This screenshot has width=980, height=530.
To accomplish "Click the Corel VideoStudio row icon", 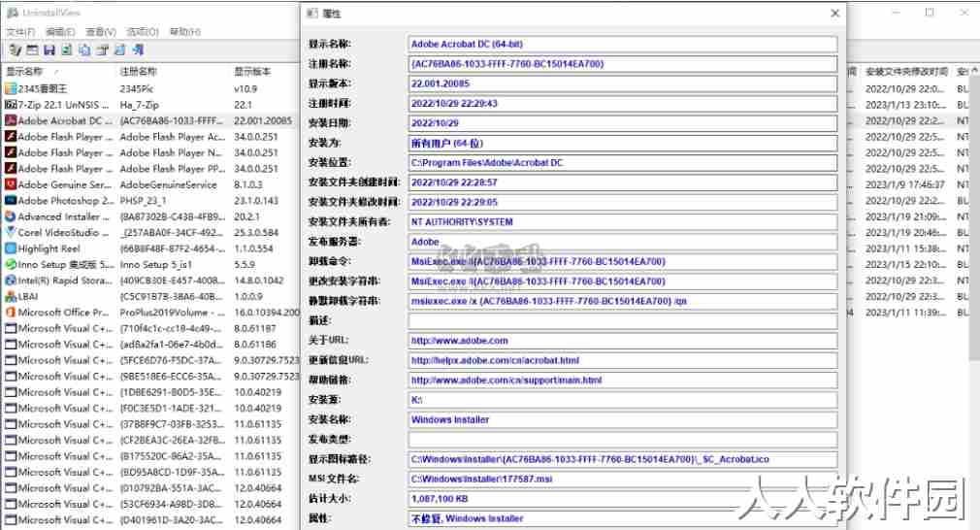I will point(10,233).
